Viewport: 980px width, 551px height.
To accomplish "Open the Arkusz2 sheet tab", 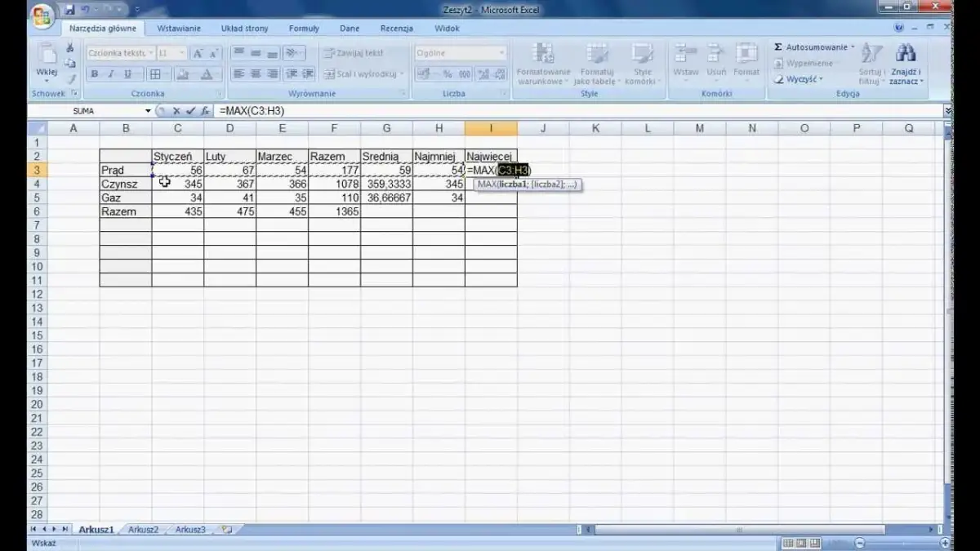I will (143, 529).
